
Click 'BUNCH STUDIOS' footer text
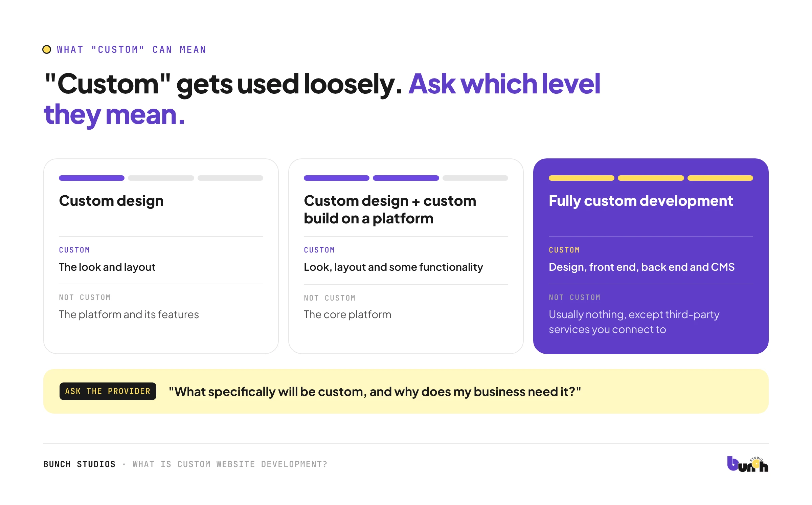80,464
